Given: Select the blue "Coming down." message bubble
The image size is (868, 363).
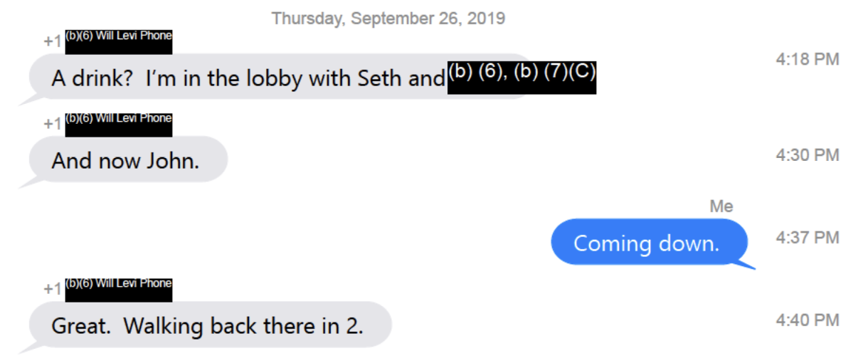Looking at the screenshot, I should [650, 242].
